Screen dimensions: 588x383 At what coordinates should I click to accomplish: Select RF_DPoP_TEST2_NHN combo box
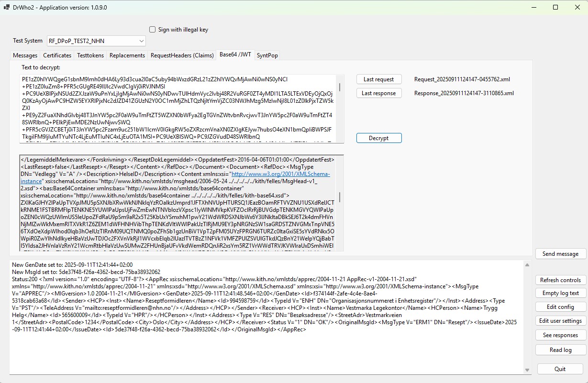(x=96, y=41)
